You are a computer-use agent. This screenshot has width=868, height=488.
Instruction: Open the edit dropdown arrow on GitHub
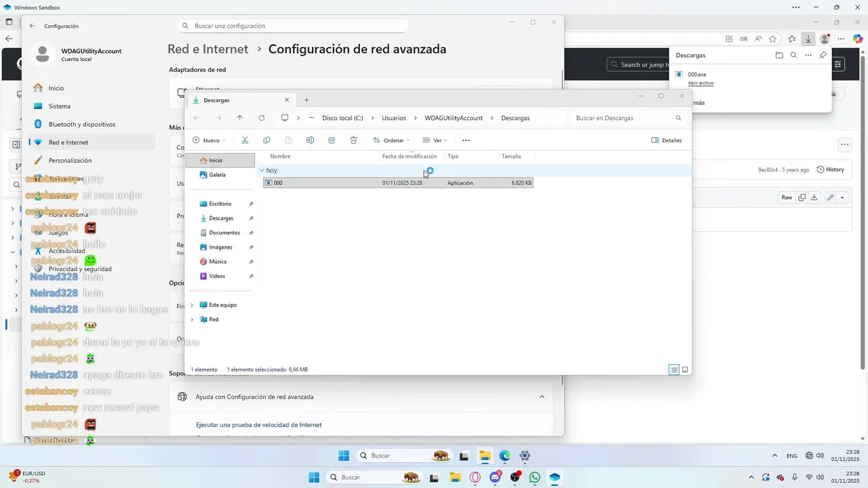842,197
